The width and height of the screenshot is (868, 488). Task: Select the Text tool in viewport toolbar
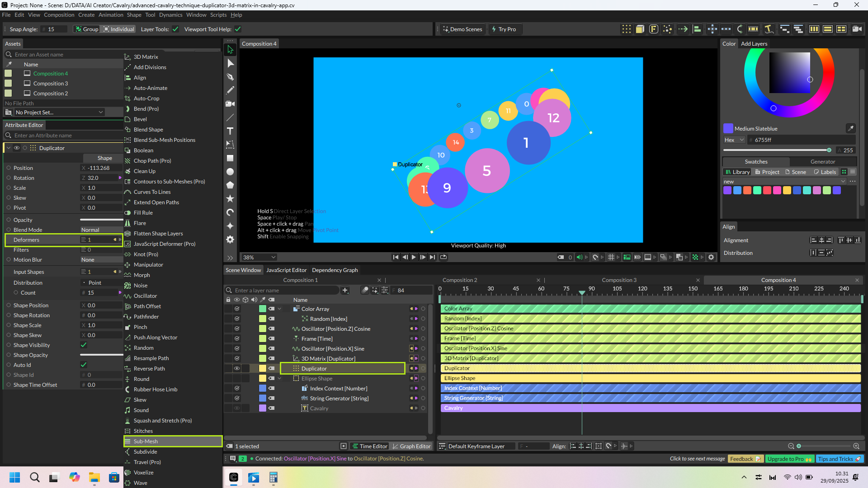tap(230, 131)
